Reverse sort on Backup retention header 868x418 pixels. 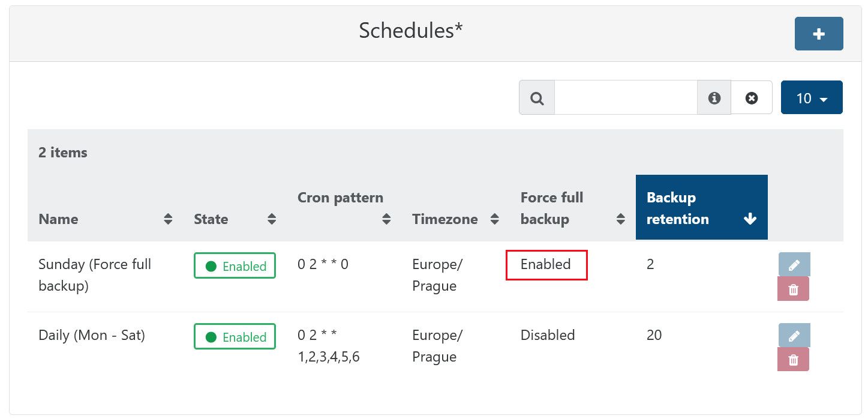coord(701,208)
